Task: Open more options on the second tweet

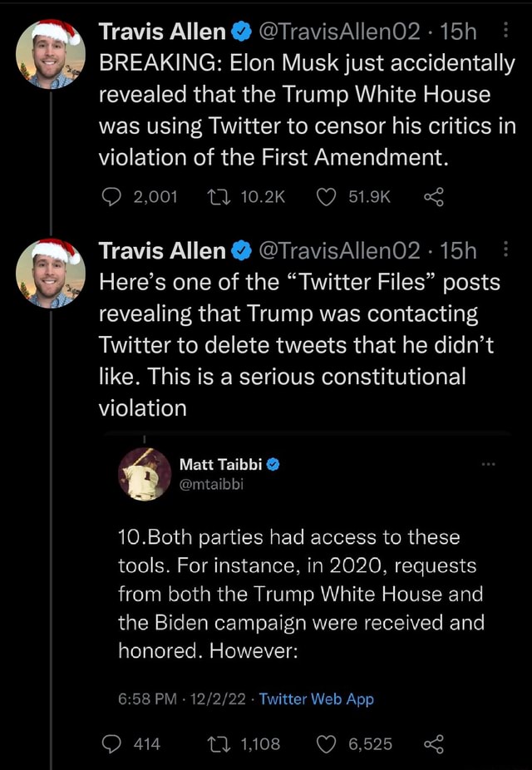Action: point(506,250)
